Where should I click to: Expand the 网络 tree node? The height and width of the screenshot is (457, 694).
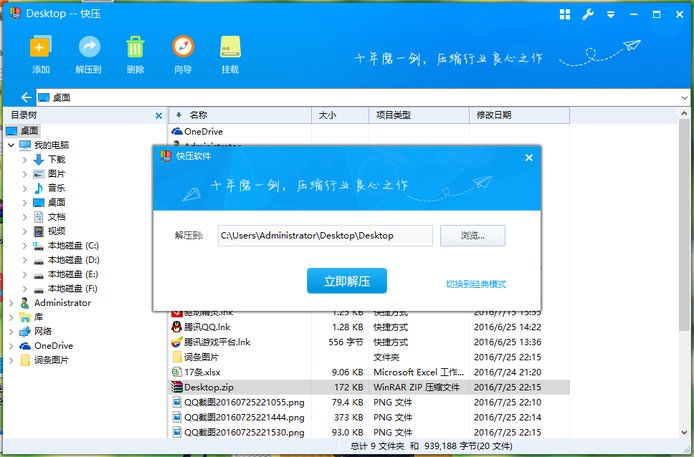click(11, 331)
